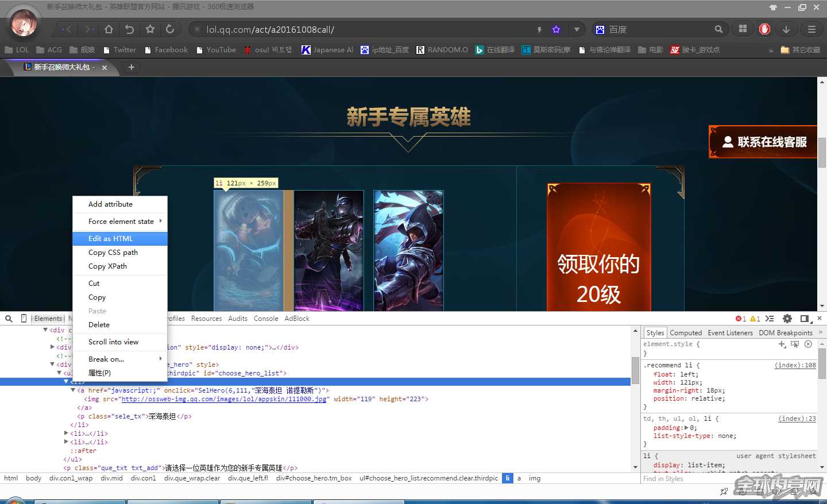Toggle speed mode with the lightning icon

pyautogui.click(x=539, y=29)
